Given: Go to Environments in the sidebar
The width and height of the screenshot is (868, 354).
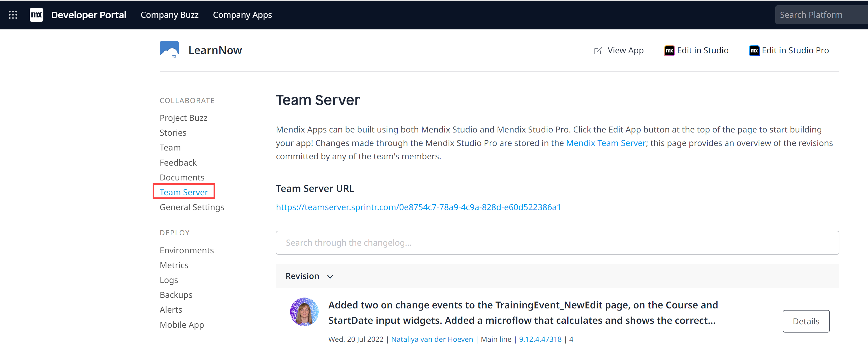Looking at the screenshot, I should click(x=187, y=250).
